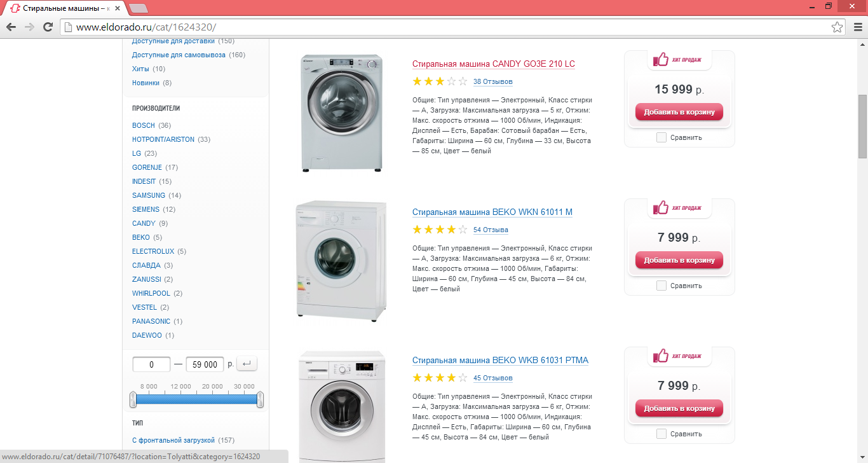Click the maximum price field showing 59 000
Image resolution: width=868 pixels, height=463 pixels.
(x=205, y=364)
